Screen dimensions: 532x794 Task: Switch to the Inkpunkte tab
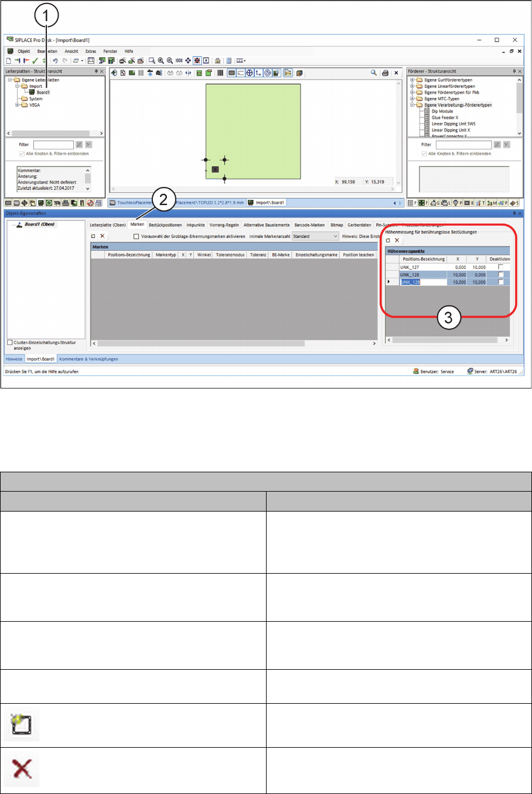coord(196,225)
